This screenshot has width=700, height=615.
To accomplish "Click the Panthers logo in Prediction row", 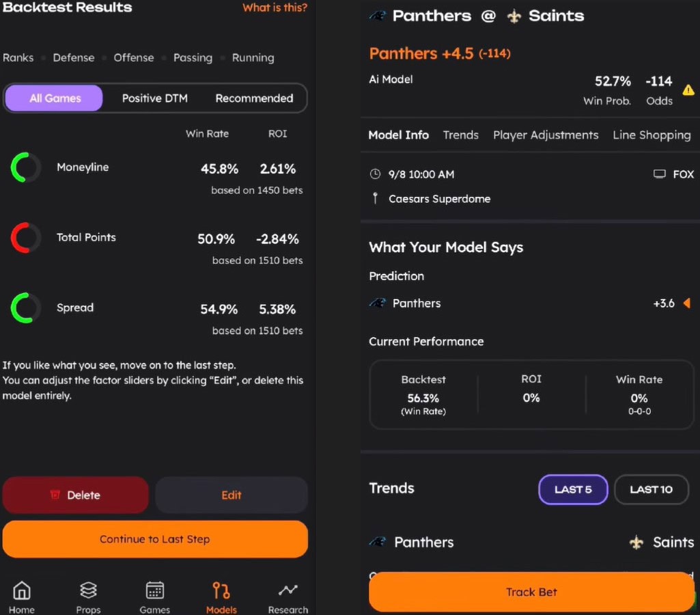I will pos(378,303).
